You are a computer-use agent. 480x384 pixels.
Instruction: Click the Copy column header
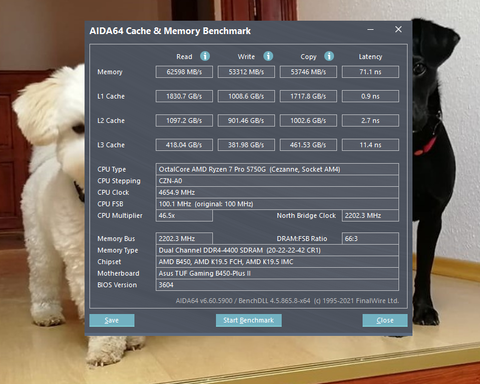click(x=308, y=57)
